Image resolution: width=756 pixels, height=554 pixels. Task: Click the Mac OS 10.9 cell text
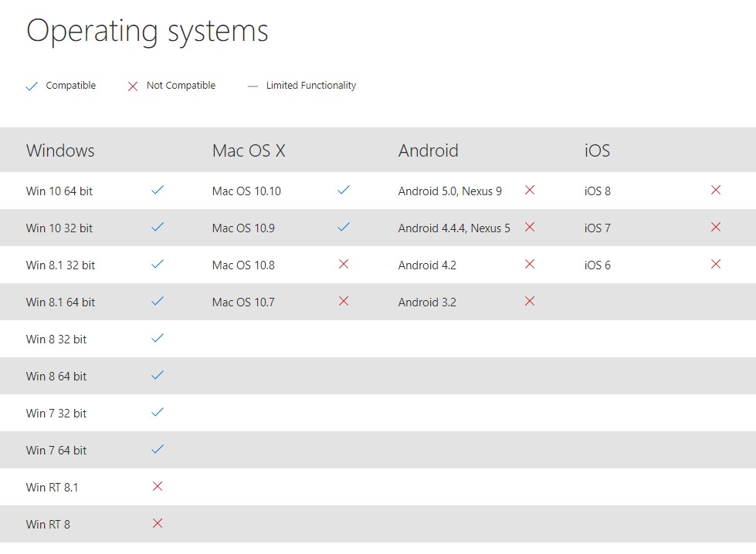pyautogui.click(x=243, y=228)
